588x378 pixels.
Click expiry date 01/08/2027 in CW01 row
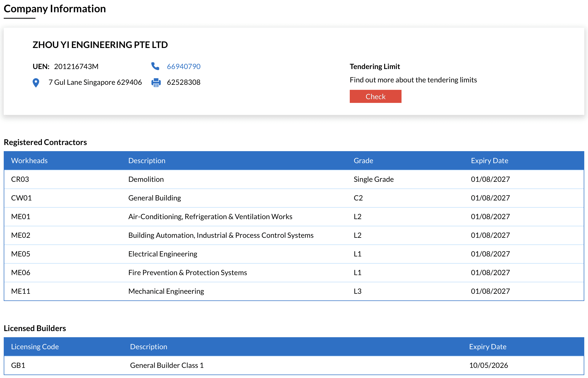pos(490,198)
